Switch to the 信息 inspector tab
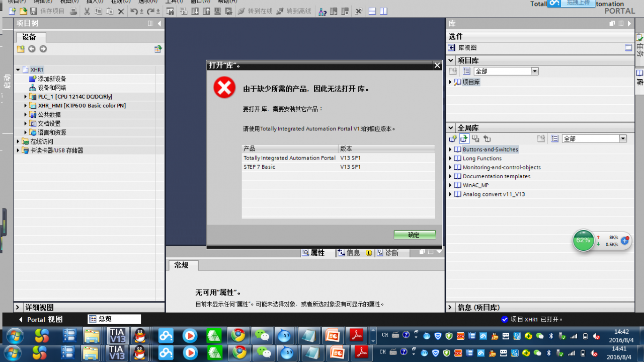This screenshot has height=362, width=644. [353, 253]
